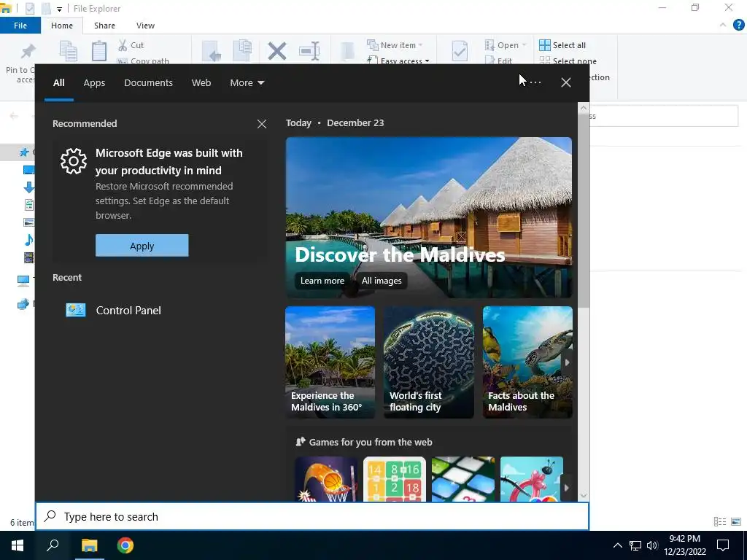747x560 pixels.
Task: Switch File Explorer to details view
Action: click(720, 522)
